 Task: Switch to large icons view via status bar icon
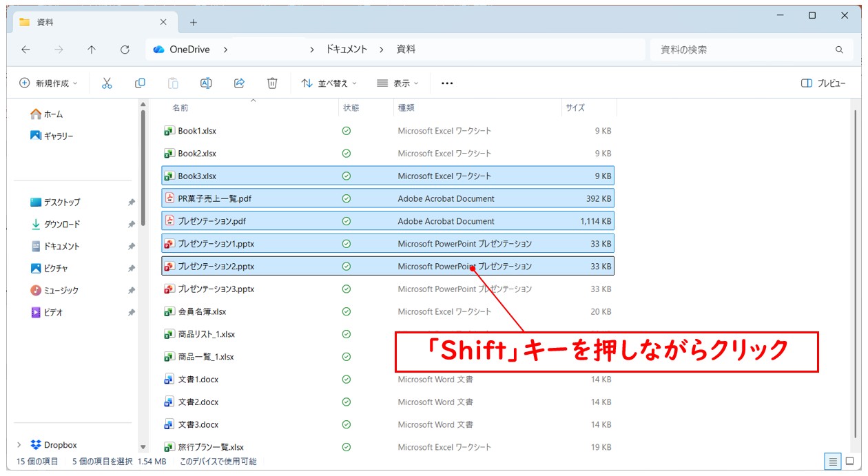tap(851, 462)
